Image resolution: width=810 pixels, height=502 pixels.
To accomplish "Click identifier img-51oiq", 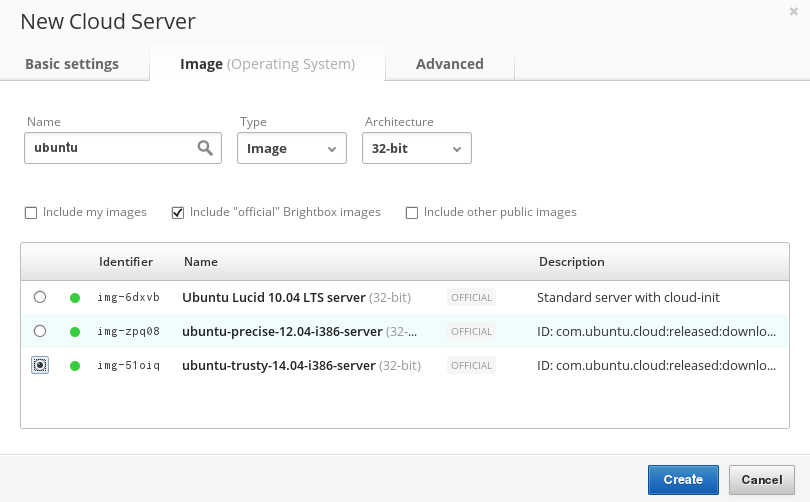I will 129,366.
